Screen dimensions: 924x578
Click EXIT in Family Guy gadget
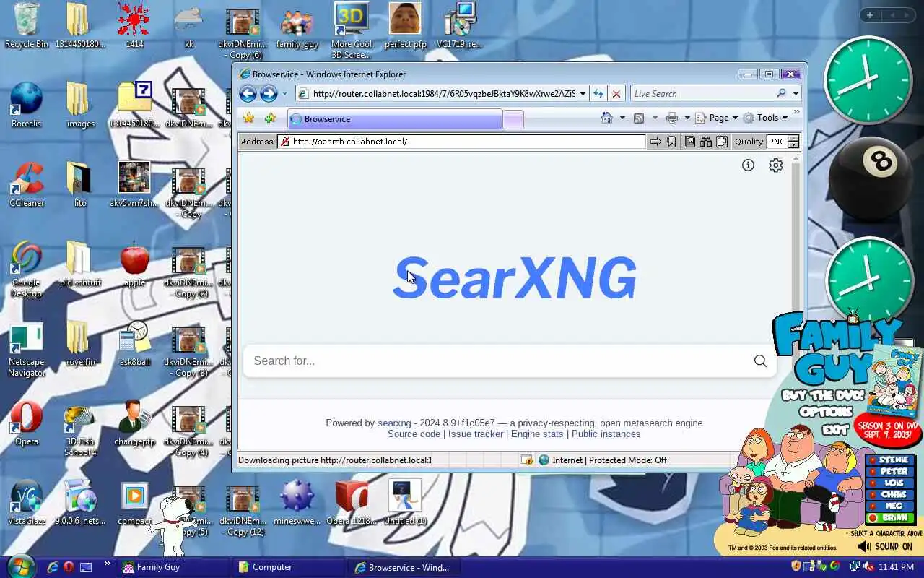835,430
